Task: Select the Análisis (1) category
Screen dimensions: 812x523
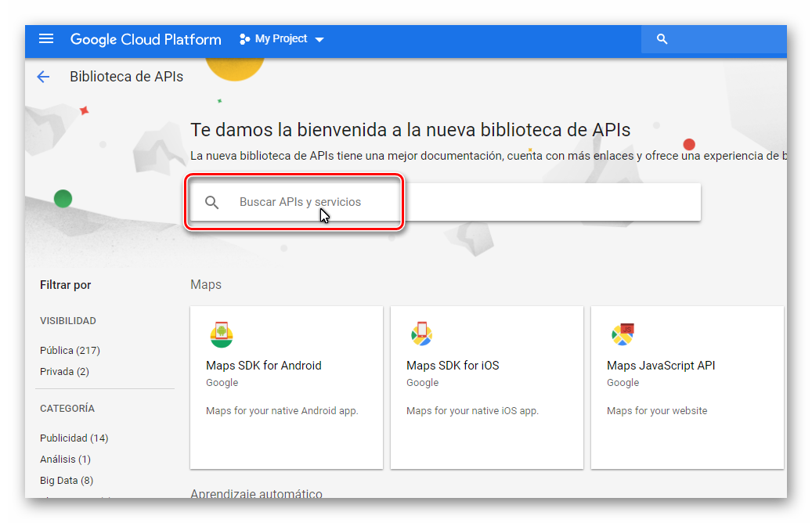Action: pos(65,460)
